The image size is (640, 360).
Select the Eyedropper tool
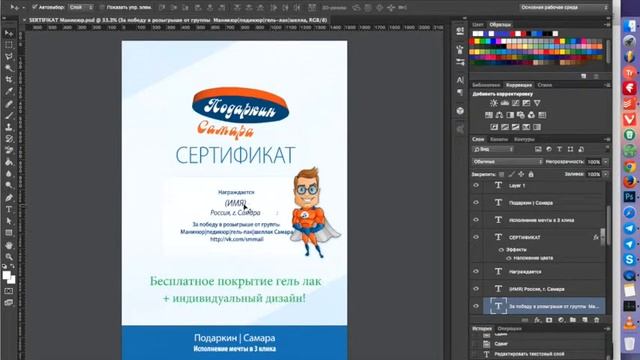click(9, 91)
